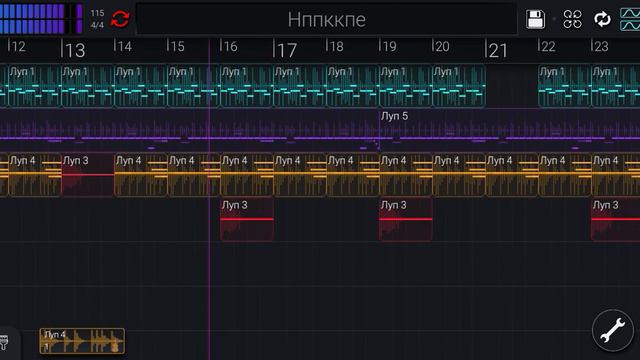Jump to bar 23 on the timeline ruler
Image resolution: width=640 pixels, height=360 pixels.
point(601,47)
